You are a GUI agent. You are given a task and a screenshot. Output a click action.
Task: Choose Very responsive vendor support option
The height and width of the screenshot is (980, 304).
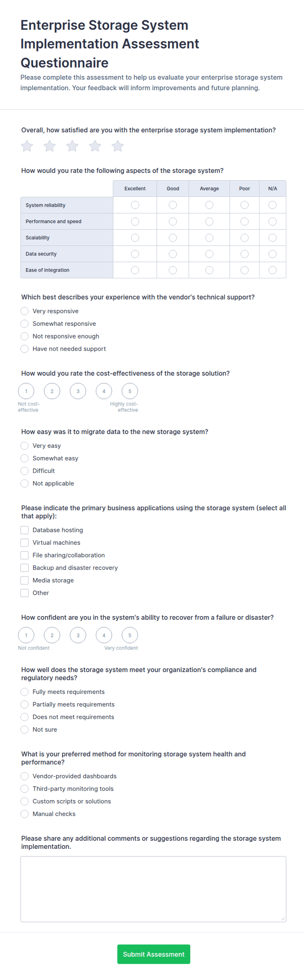24,311
